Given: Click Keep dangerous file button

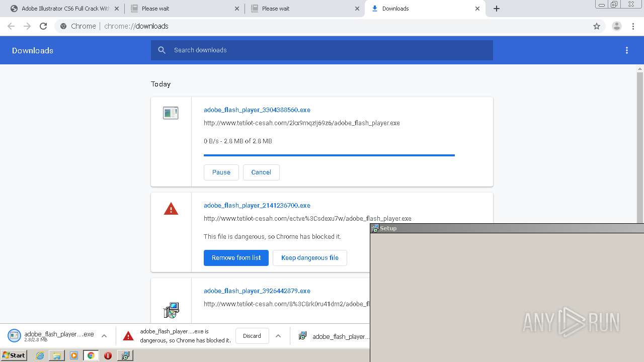Looking at the screenshot, I should pos(310,257).
